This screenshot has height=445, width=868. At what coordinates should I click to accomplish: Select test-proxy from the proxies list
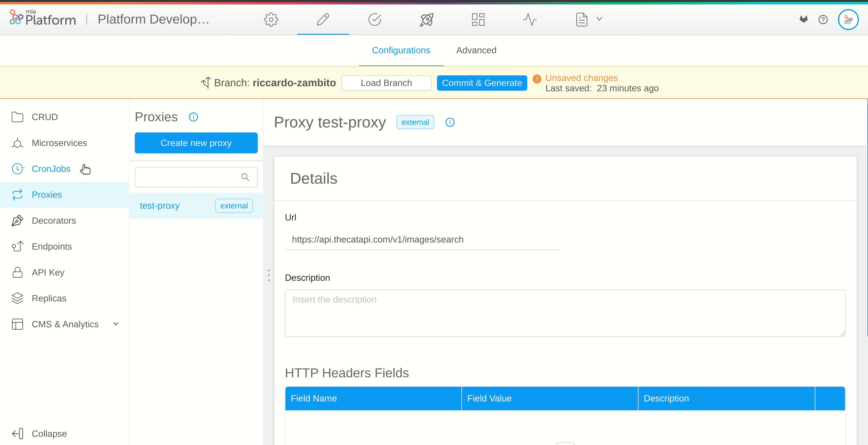[160, 206]
